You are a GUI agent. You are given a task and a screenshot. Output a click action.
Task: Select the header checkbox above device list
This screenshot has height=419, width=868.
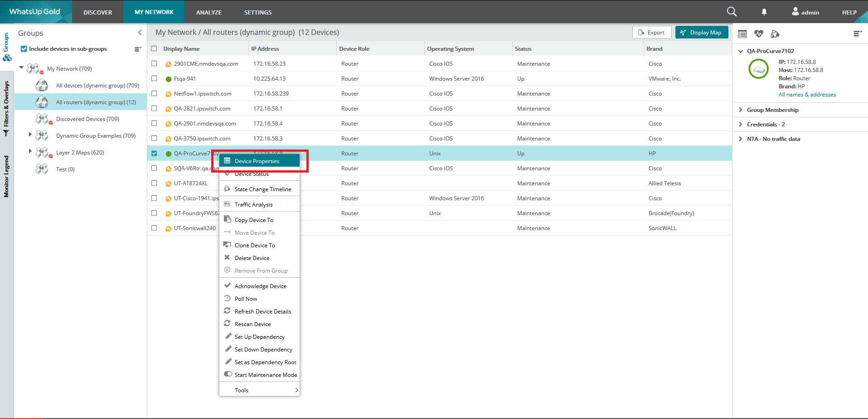click(154, 48)
